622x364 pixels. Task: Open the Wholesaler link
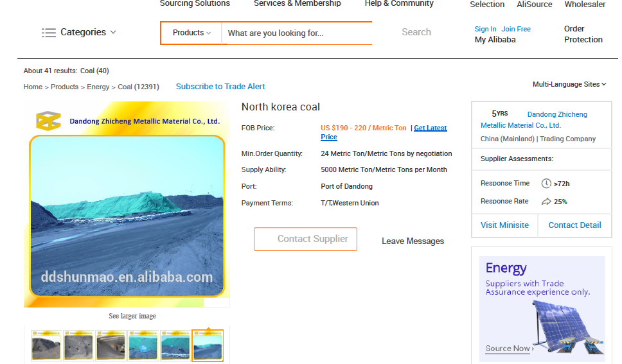[x=585, y=4]
